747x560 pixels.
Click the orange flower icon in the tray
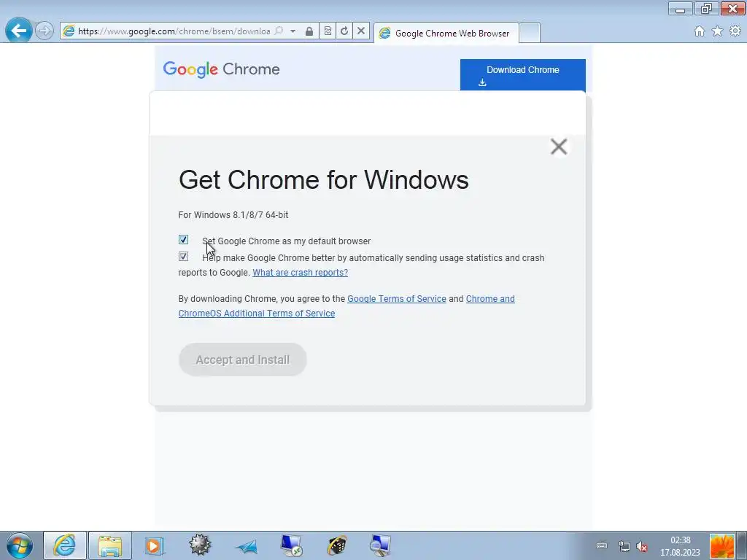pyautogui.click(x=722, y=546)
